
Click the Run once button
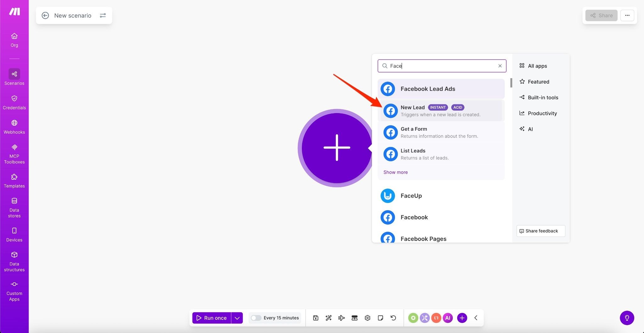[x=212, y=318]
